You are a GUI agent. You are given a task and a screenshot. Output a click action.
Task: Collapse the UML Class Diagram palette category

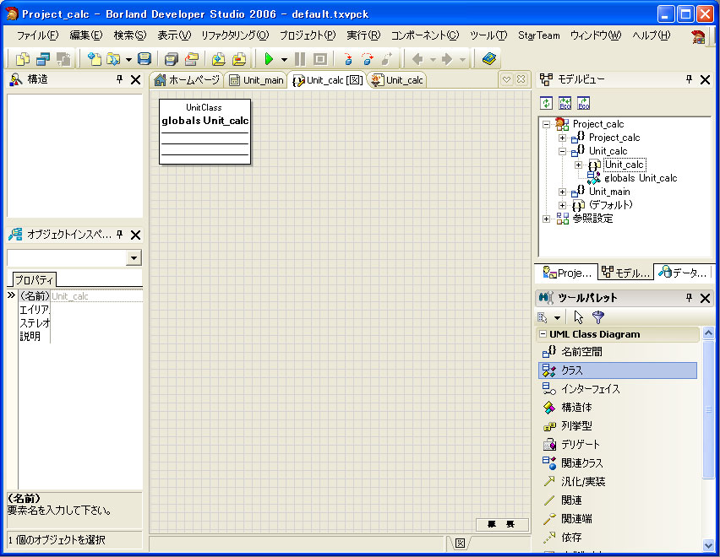click(x=543, y=334)
